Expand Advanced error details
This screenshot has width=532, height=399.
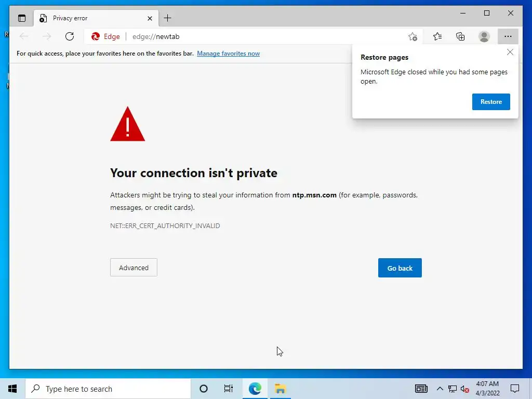[x=134, y=268]
